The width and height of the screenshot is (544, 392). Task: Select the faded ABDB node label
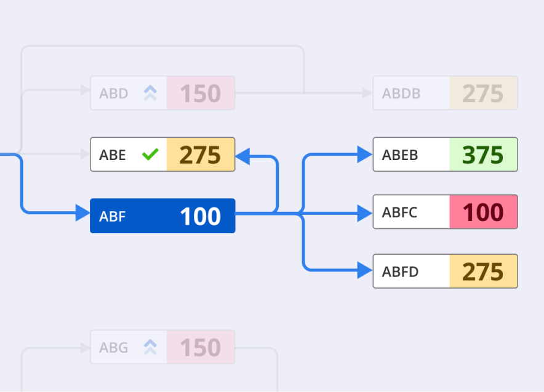(401, 94)
